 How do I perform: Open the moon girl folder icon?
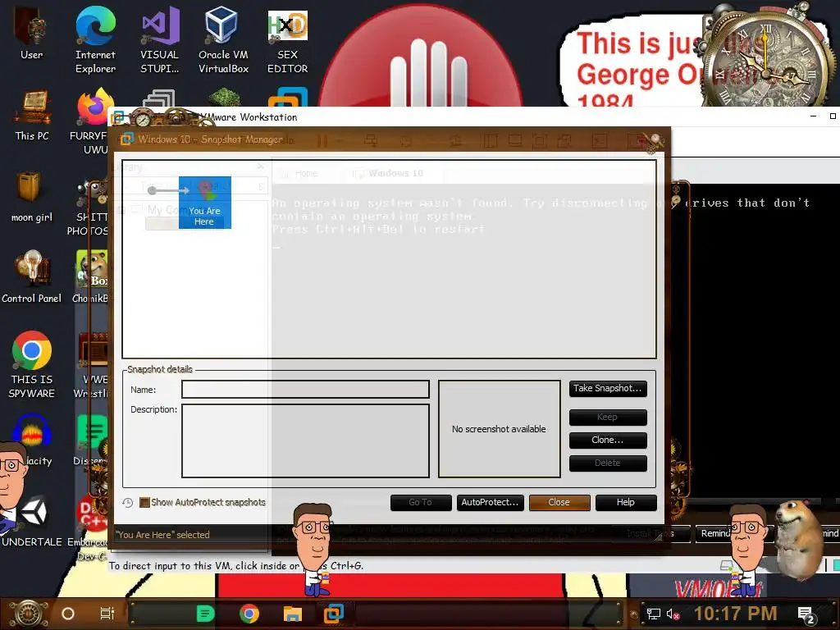tap(32, 197)
